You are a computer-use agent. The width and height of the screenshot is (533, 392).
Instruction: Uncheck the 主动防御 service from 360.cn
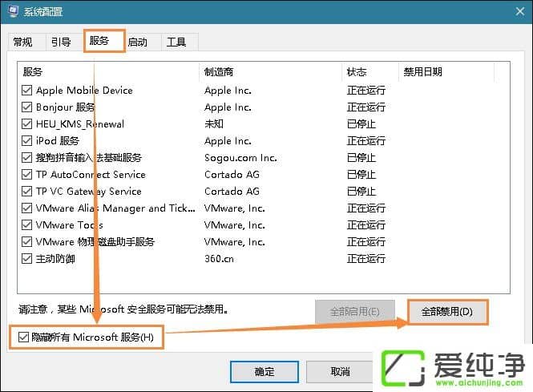click(28, 259)
